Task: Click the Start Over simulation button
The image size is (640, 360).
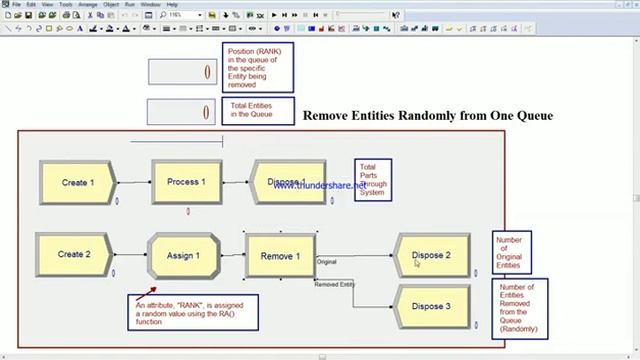Action: pyautogui.click(x=316, y=15)
